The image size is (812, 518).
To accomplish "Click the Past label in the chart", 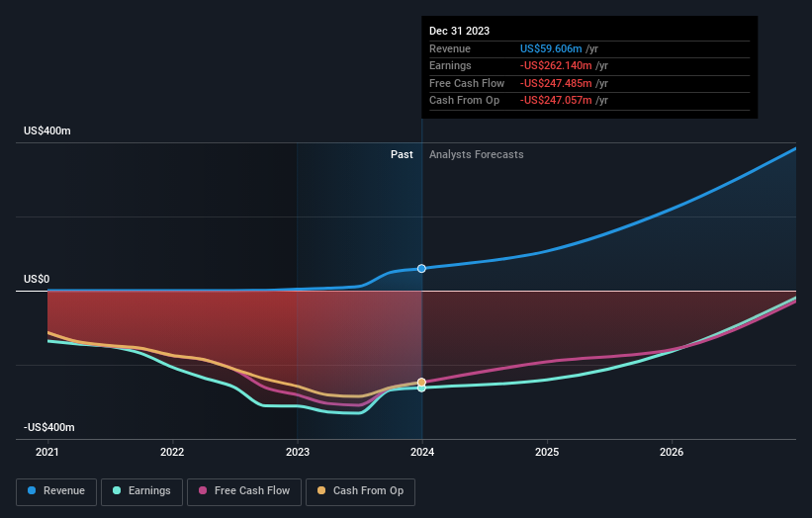I will (x=402, y=155).
